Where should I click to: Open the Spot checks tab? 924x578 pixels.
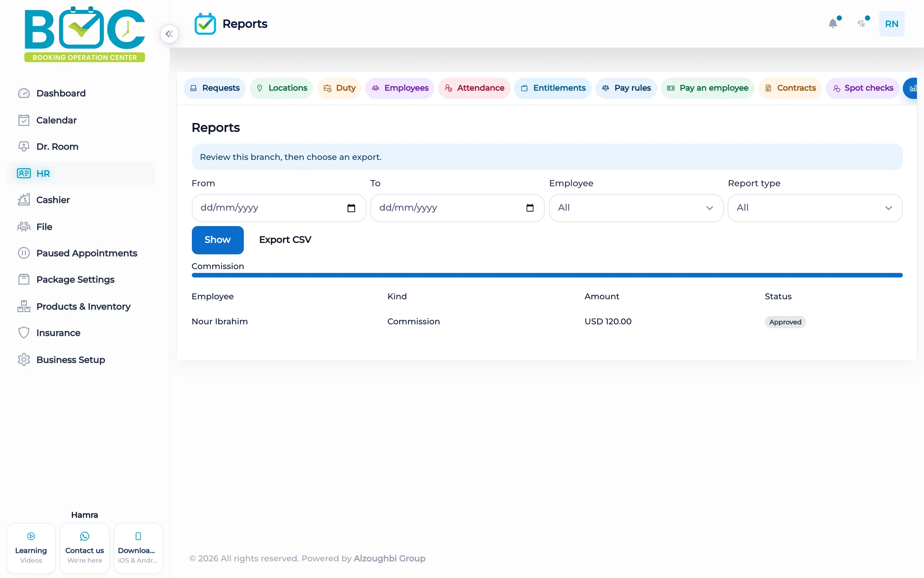(x=862, y=88)
